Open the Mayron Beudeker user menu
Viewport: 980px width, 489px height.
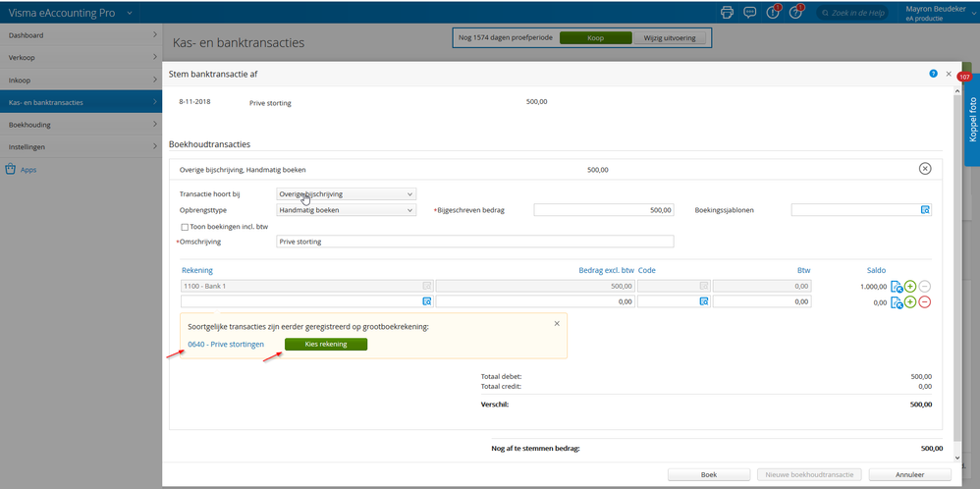(938, 13)
